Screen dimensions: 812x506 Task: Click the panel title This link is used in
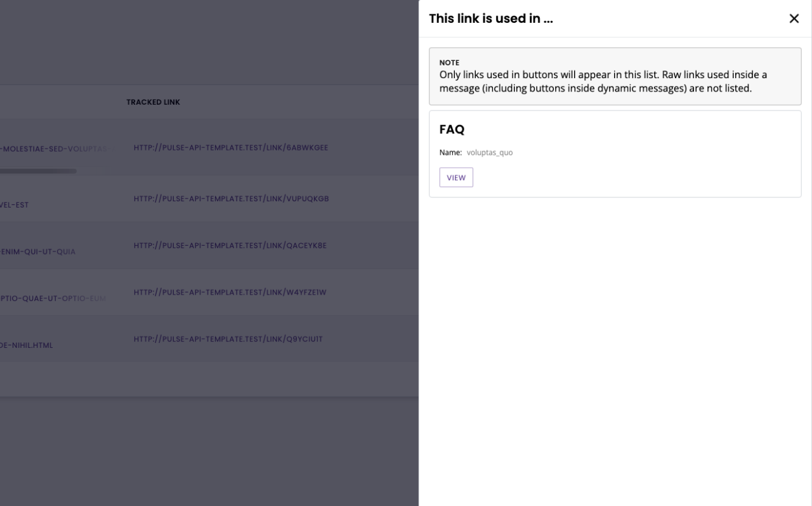pyautogui.click(x=491, y=18)
